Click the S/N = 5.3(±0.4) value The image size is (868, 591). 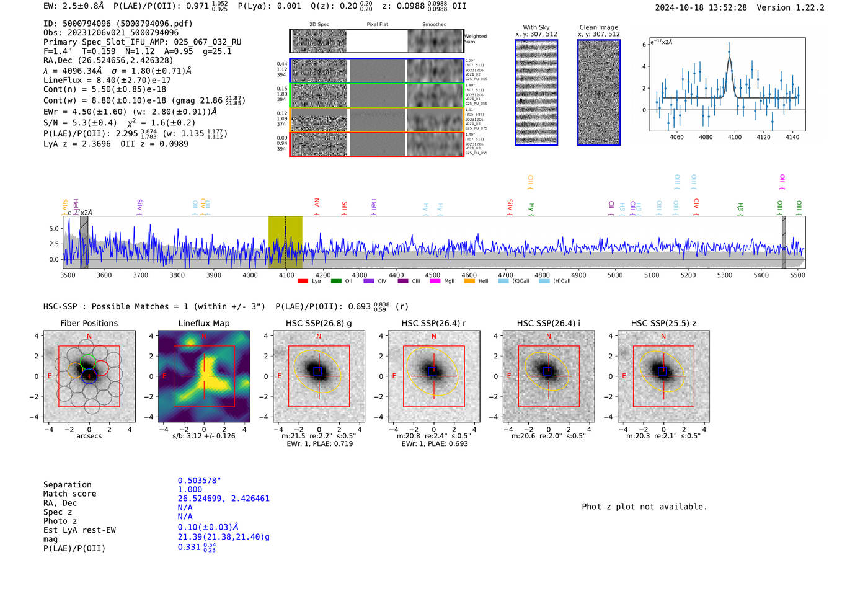pos(80,123)
